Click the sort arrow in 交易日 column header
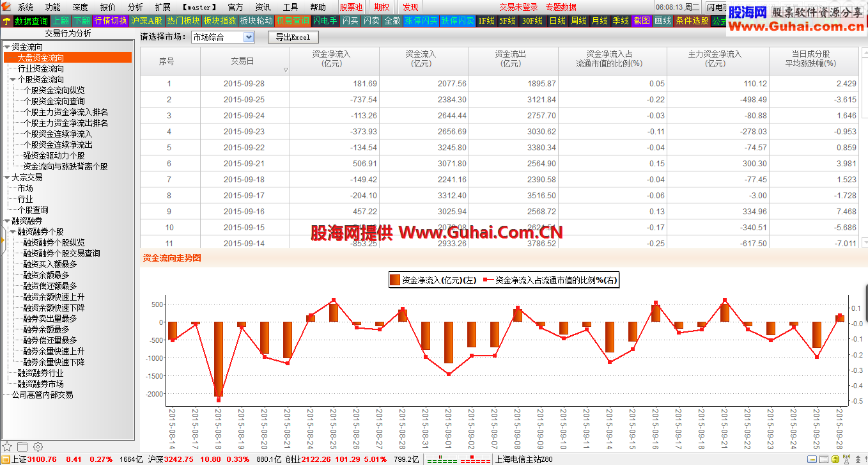Image resolution: width=868 pixels, height=465 pixels. click(286, 70)
